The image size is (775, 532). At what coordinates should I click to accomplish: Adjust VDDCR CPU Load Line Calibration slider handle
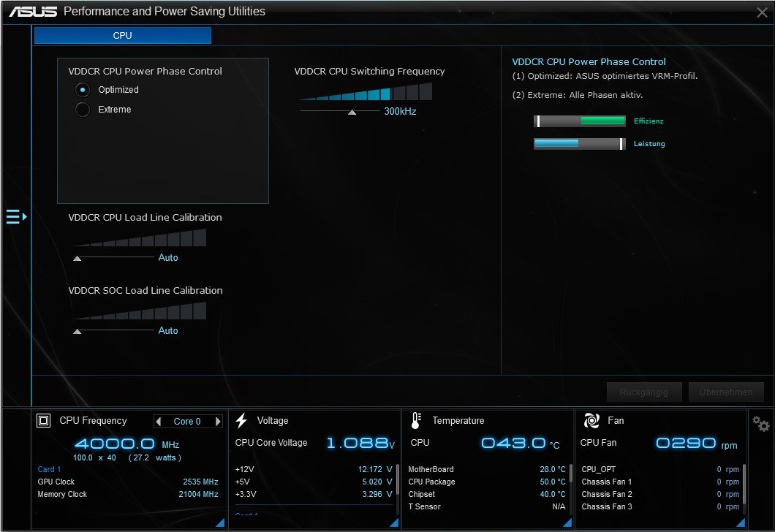[x=77, y=259]
